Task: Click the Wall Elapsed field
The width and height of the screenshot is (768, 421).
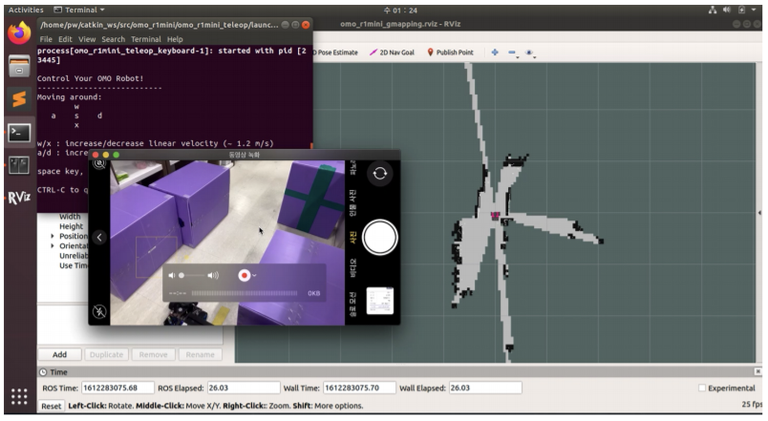Action: pyautogui.click(x=485, y=388)
